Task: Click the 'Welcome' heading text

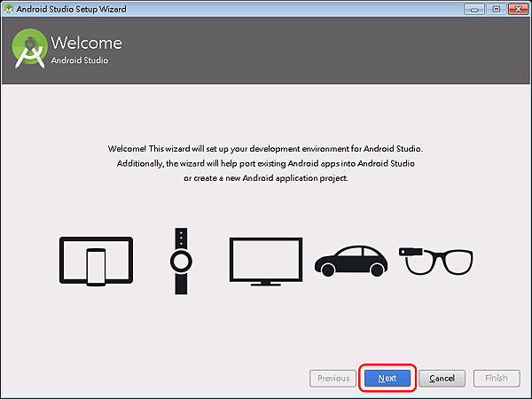Action: pyautogui.click(x=86, y=43)
